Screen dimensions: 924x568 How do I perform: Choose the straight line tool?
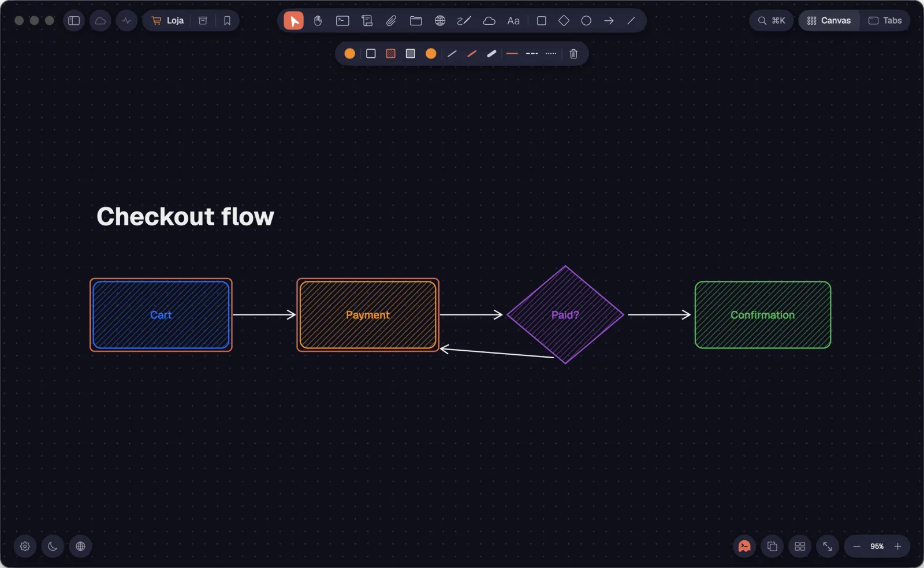point(631,21)
